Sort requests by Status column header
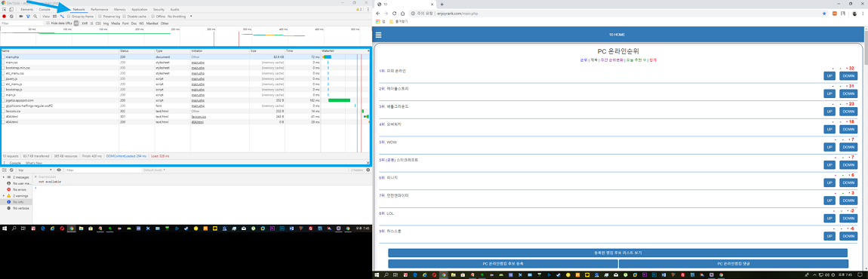The height and width of the screenshot is (279, 868). (136, 51)
